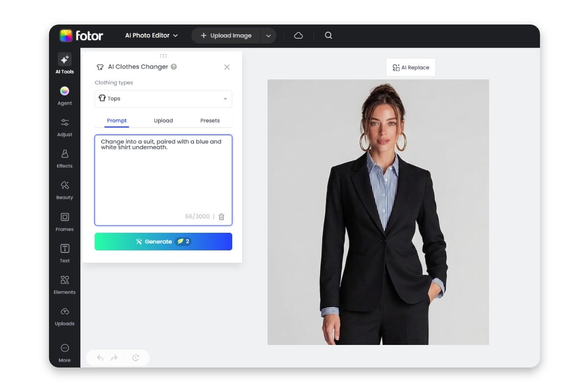Select the Agent tool in the sidebar
This screenshot has width=588, height=392.
tap(64, 96)
